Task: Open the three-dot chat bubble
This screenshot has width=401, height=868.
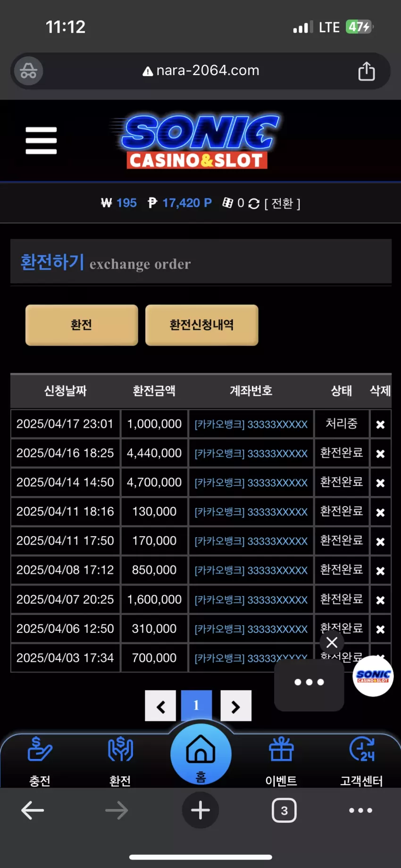Action: click(309, 683)
